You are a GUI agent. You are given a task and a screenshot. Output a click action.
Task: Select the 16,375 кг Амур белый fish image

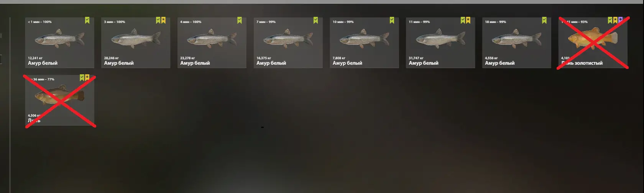pos(288,38)
